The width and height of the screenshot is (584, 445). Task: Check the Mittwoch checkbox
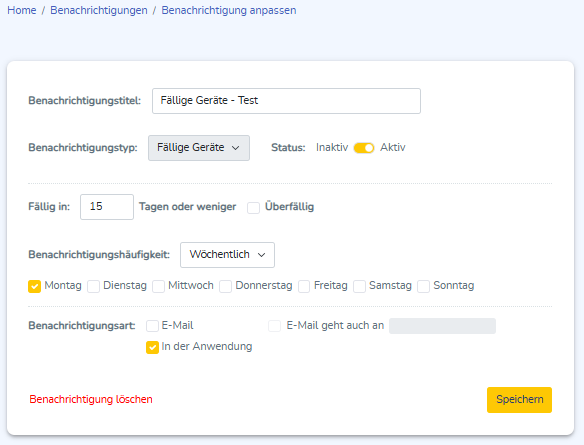(159, 286)
